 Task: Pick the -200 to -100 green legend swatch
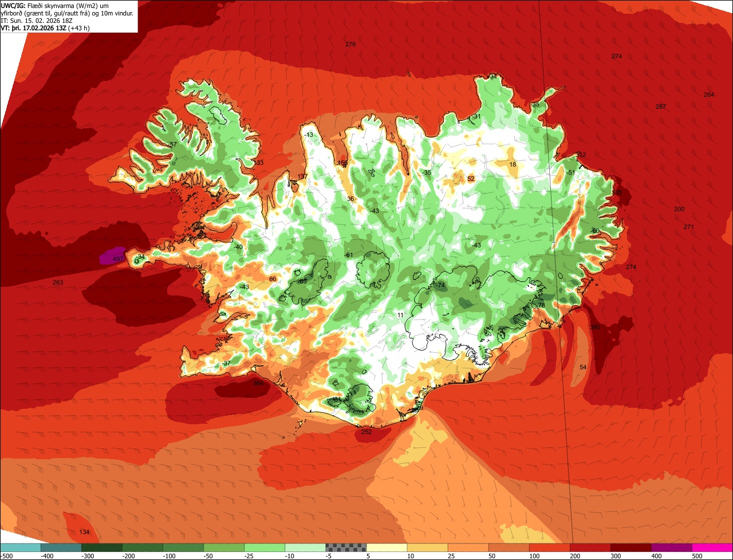click(143, 547)
